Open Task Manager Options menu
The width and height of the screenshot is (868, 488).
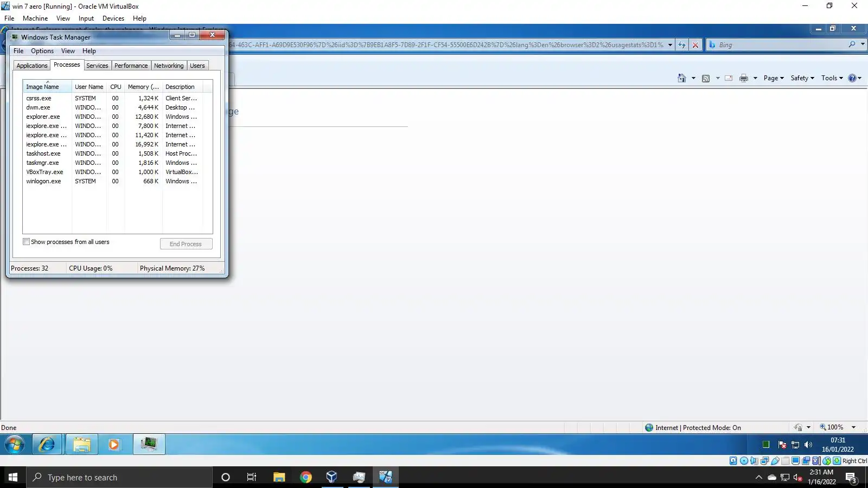tap(42, 51)
